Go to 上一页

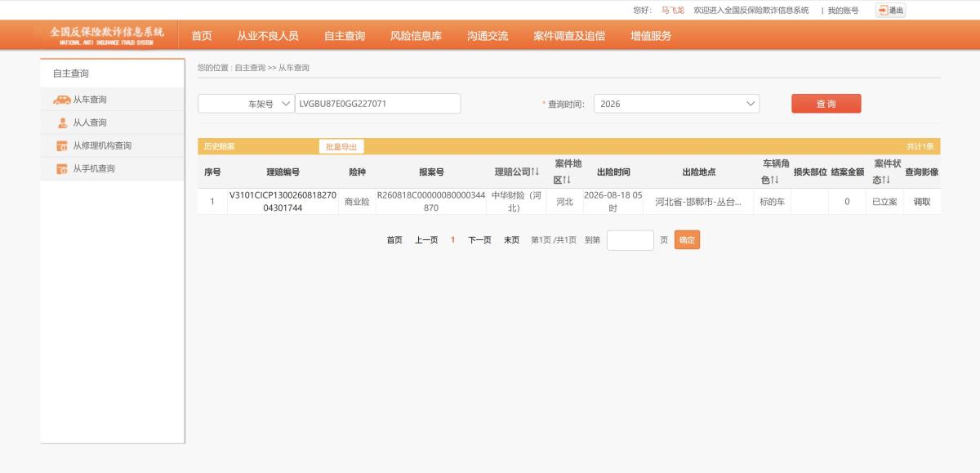426,240
